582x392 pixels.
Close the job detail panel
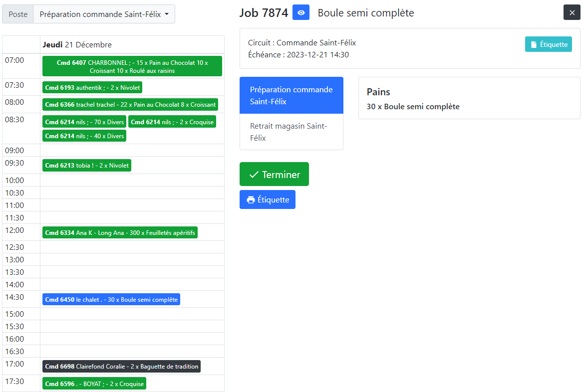tap(572, 12)
